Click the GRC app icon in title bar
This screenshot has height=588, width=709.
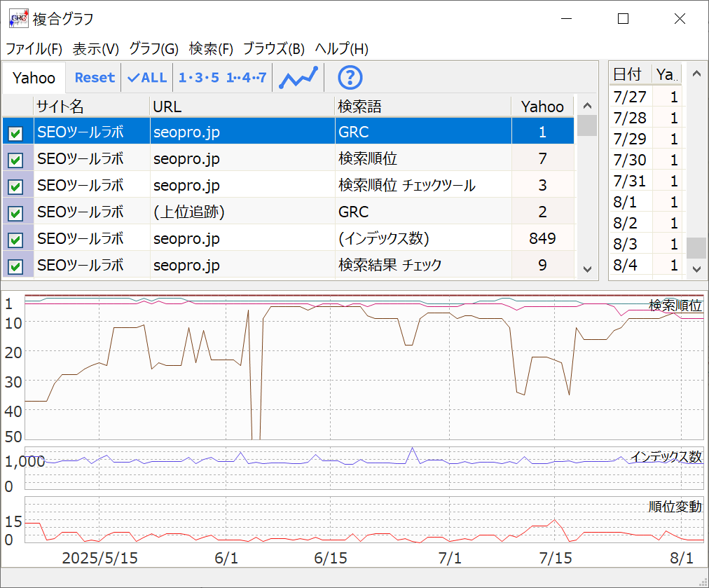(x=18, y=18)
